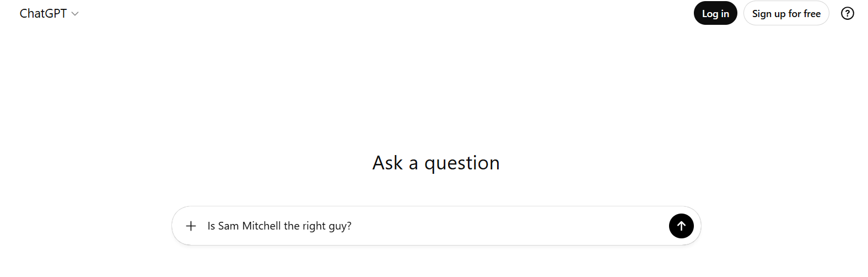The image size is (868, 277).
Task: Click the plus attach icon
Action: coord(191,226)
